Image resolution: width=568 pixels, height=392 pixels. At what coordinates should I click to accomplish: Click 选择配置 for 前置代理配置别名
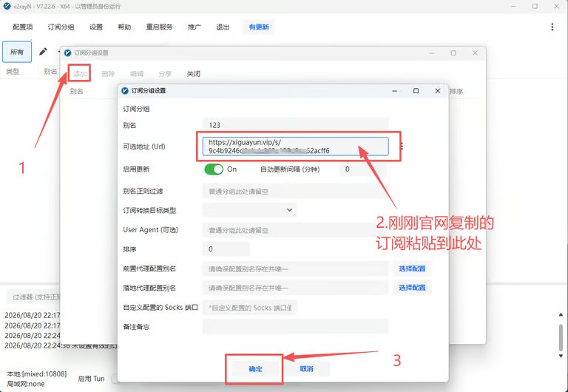(x=412, y=268)
